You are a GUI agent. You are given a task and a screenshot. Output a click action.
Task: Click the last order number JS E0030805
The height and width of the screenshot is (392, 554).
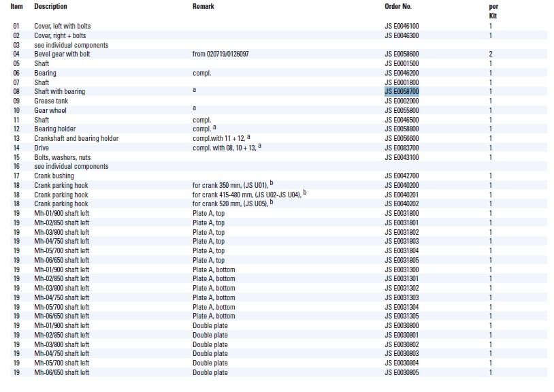tap(402, 372)
